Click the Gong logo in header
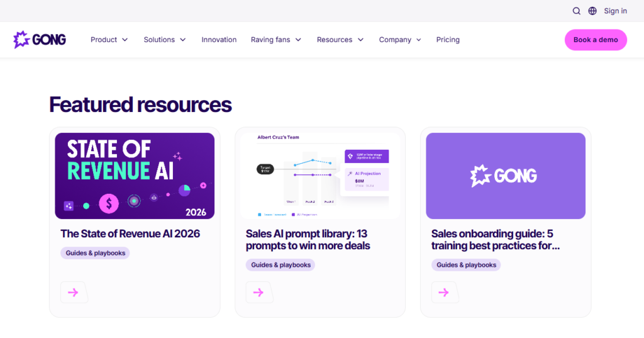The width and height of the screenshot is (644, 338). coord(40,40)
